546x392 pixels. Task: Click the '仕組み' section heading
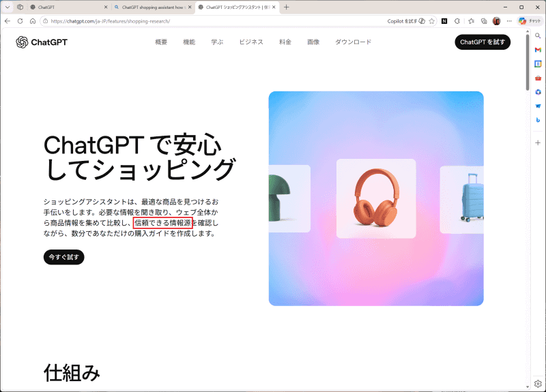tap(72, 373)
